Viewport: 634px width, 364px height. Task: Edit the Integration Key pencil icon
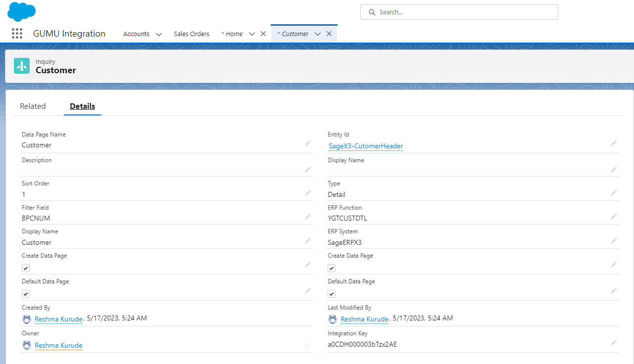pyautogui.click(x=614, y=342)
